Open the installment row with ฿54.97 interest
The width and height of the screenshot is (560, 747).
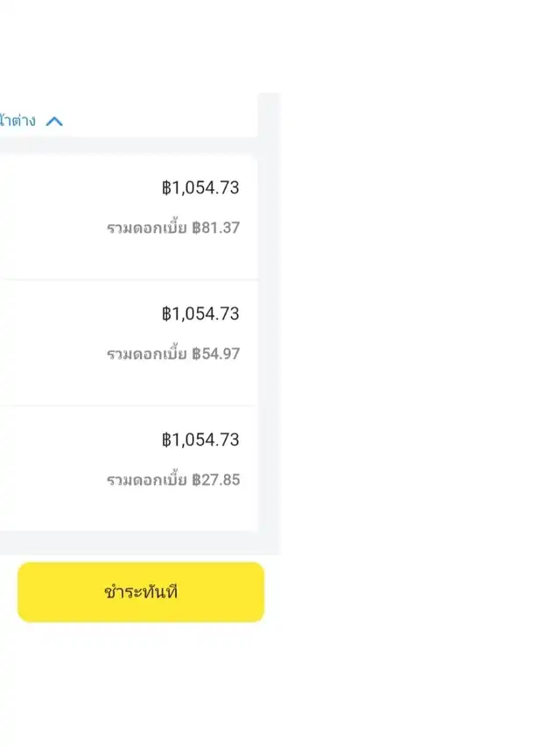pos(129,343)
